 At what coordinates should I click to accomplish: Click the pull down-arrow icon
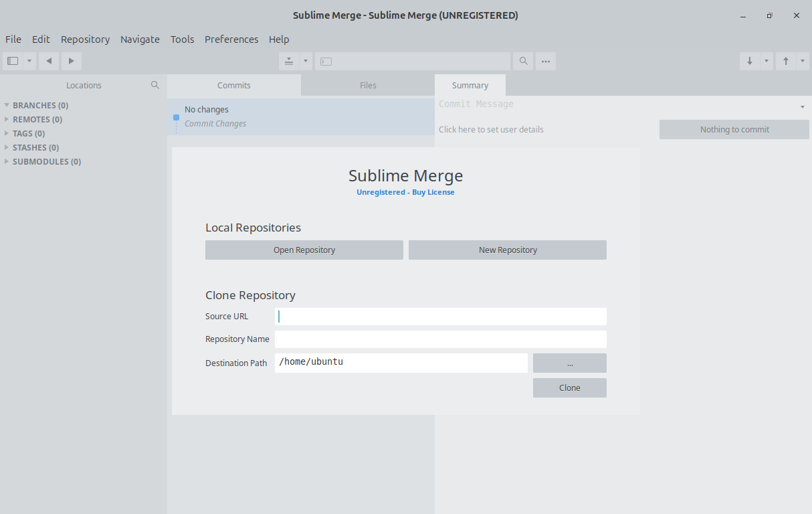[750, 61]
